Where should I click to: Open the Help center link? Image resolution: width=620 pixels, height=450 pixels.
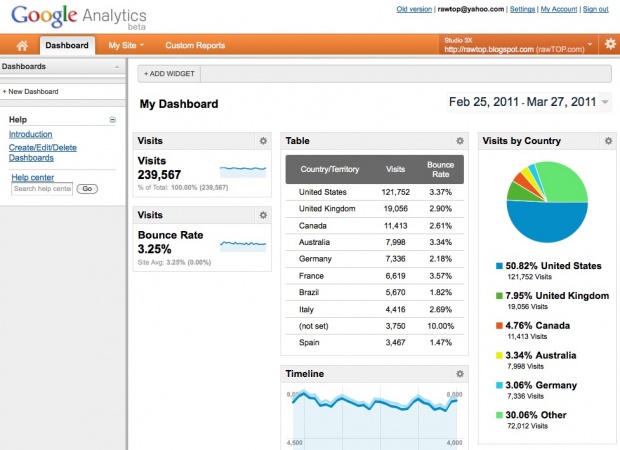32,178
